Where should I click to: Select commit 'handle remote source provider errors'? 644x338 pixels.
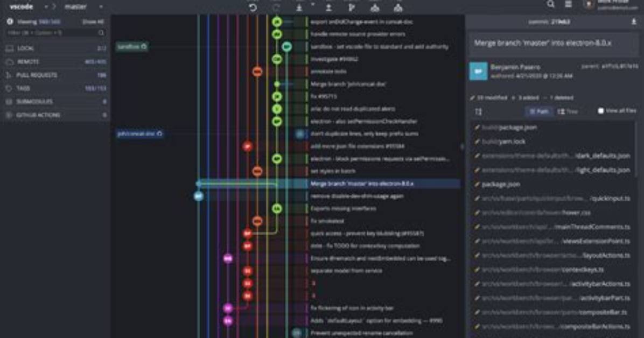tap(358, 34)
